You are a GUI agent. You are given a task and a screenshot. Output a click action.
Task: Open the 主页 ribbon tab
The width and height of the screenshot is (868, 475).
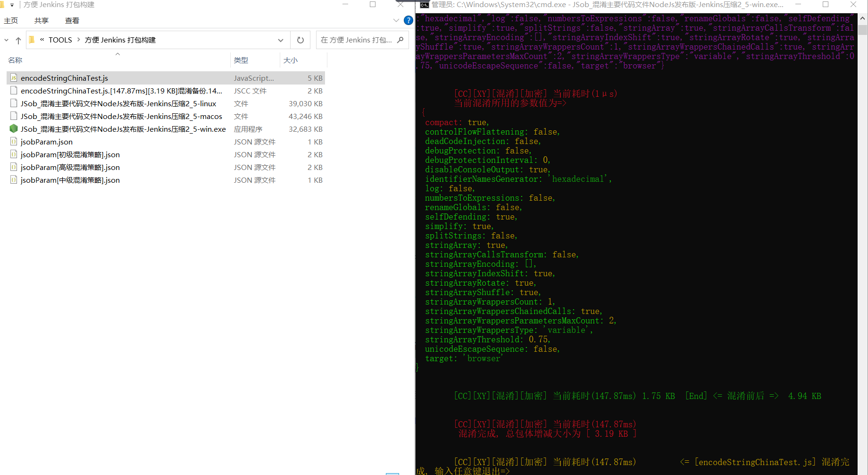(11, 20)
